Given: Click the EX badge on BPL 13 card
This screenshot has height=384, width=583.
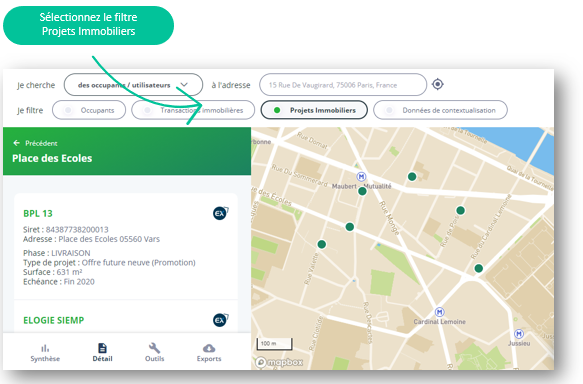Looking at the screenshot, I should pos(220,213).
